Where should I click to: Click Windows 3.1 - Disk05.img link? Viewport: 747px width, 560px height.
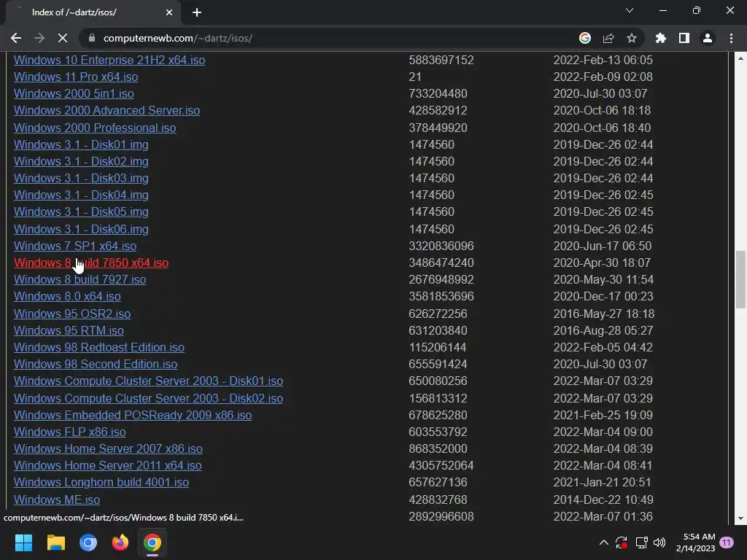tap(81, 212)
